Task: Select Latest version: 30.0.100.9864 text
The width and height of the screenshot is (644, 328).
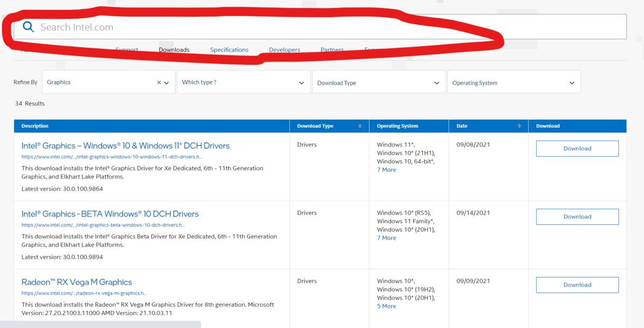Action: coord(62,189)
